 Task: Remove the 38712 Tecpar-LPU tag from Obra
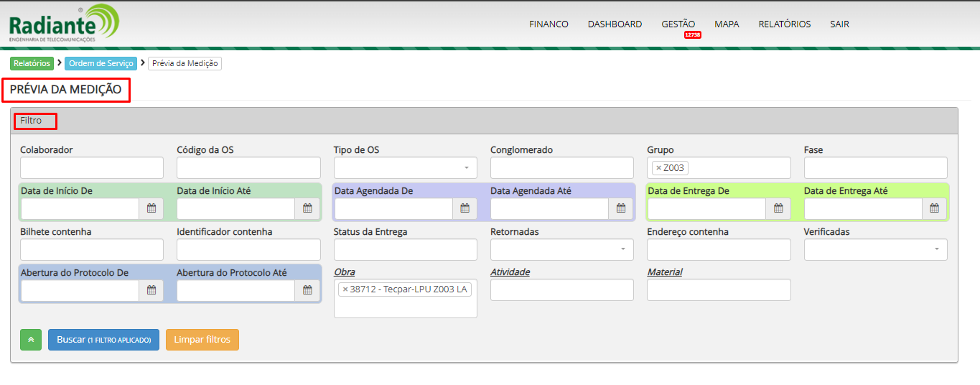point(345,289)
